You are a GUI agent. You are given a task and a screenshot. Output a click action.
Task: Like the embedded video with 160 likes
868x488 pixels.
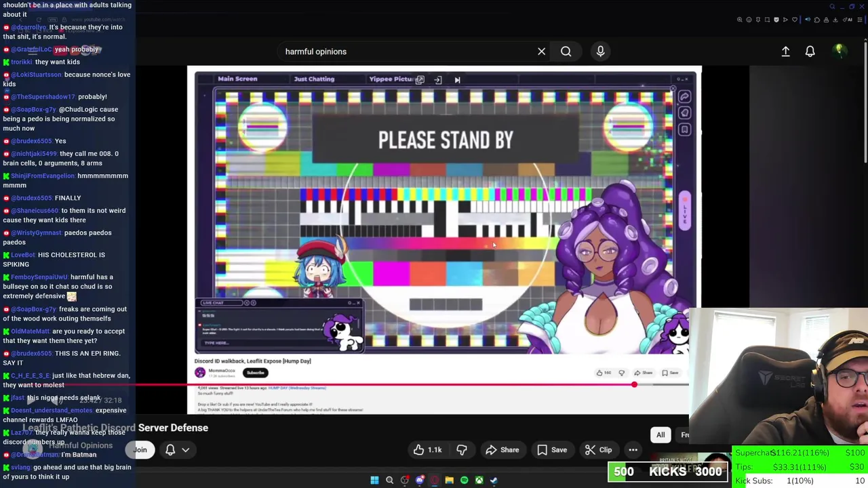(x=603, y=373)
